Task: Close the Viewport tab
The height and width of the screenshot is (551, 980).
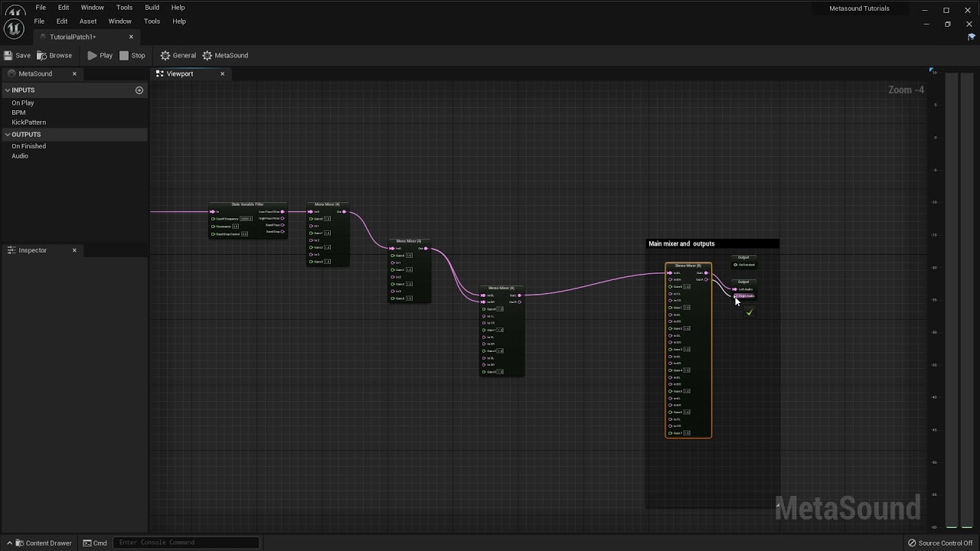Action: [x=223, y=73]
